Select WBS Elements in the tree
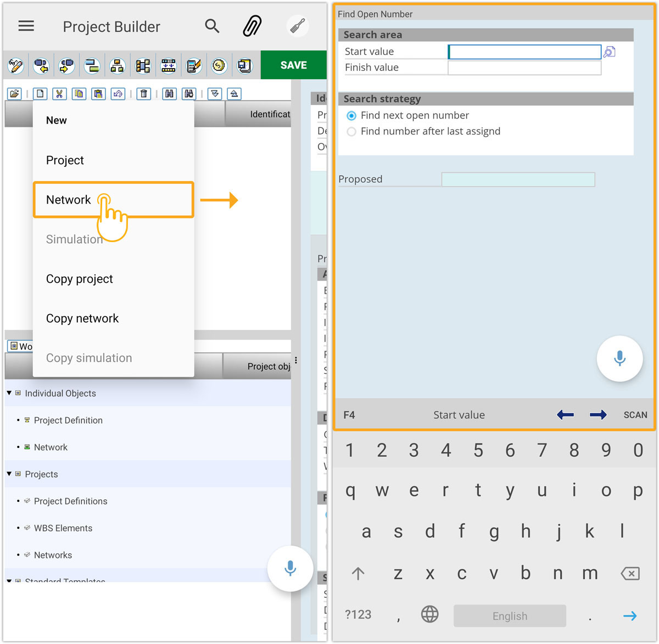Screen dimensions: 659x644 63,528
